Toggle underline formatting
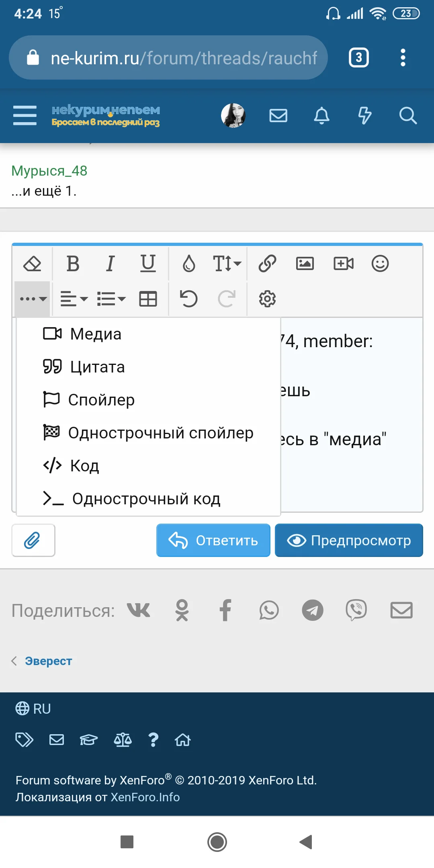 148,264
